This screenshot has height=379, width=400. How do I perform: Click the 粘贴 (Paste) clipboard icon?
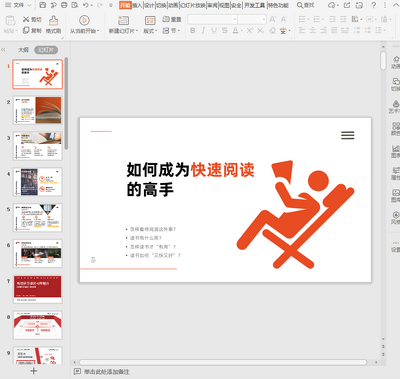point(11,21)
